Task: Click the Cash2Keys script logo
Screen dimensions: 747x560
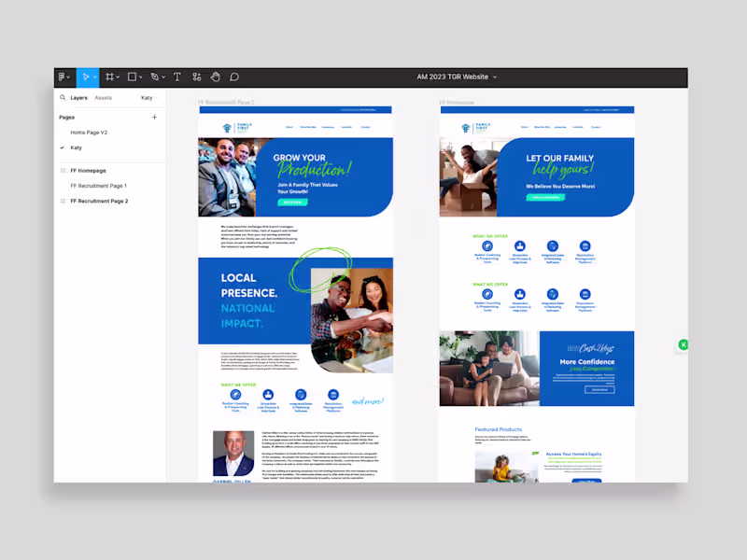Action: point(591,348)
